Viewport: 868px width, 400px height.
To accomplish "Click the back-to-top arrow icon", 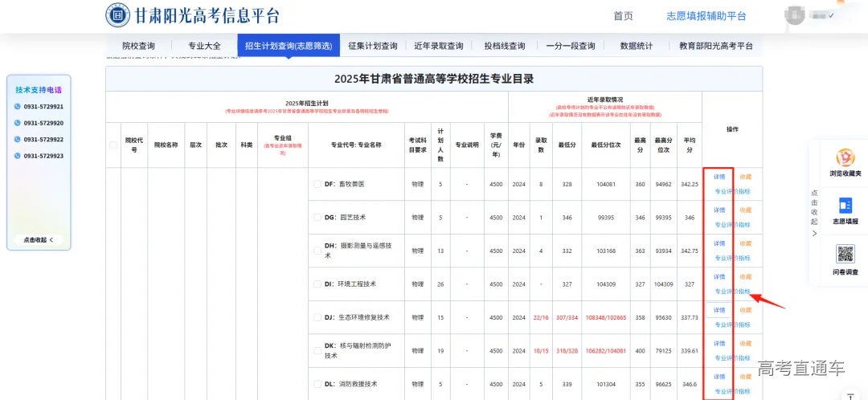I will (x=851, y=395).
